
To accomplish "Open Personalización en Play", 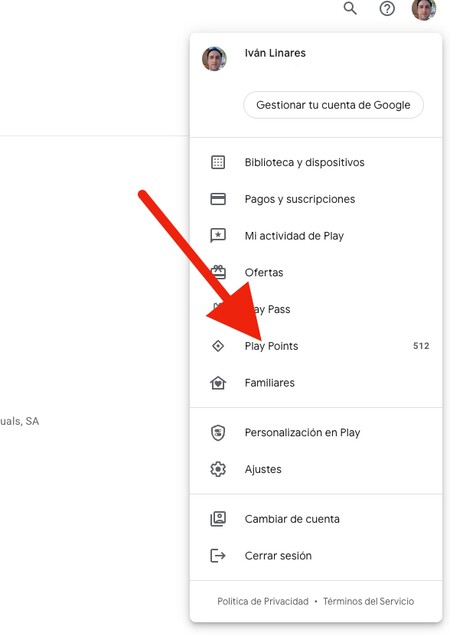I will [x=316, y=432].
